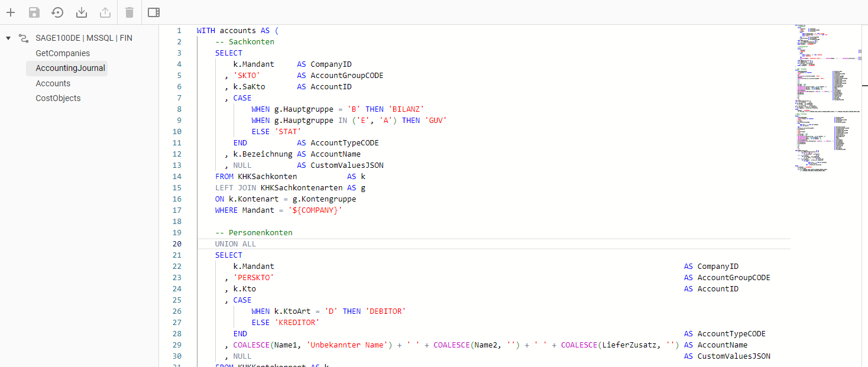The image size is (868, 367).
Task: Click the connection icon beside SAGE100DE
Action: click(24, 38)
